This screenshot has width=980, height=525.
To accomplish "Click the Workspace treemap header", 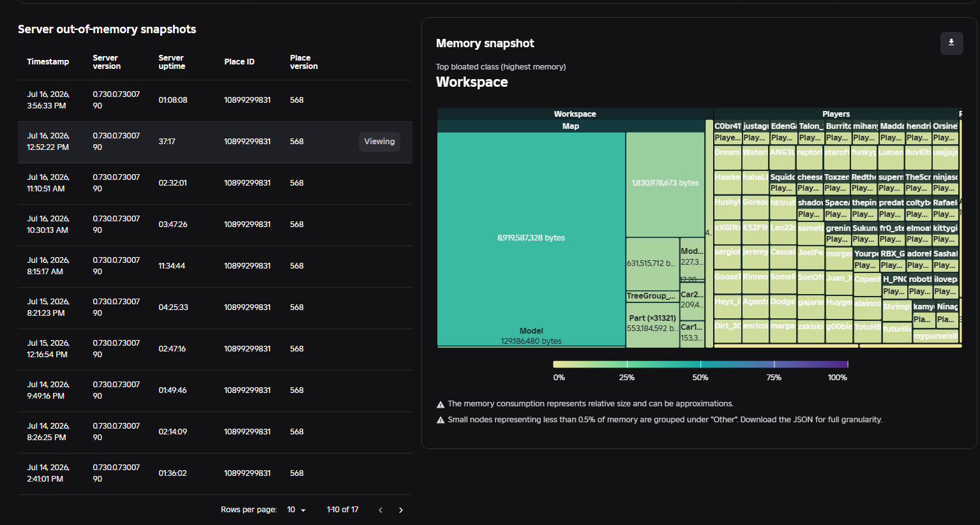I will (x=575, y=114).
